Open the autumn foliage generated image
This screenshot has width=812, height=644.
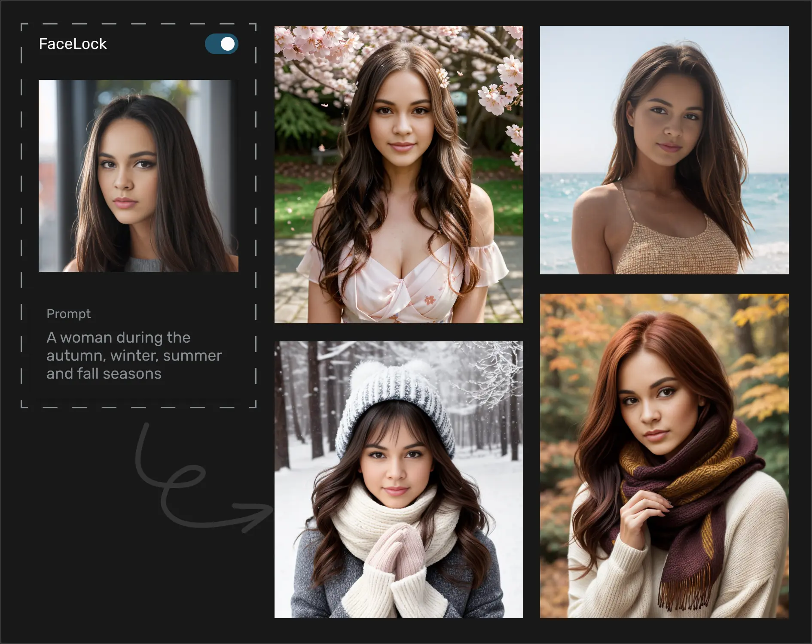pos(664,456)
